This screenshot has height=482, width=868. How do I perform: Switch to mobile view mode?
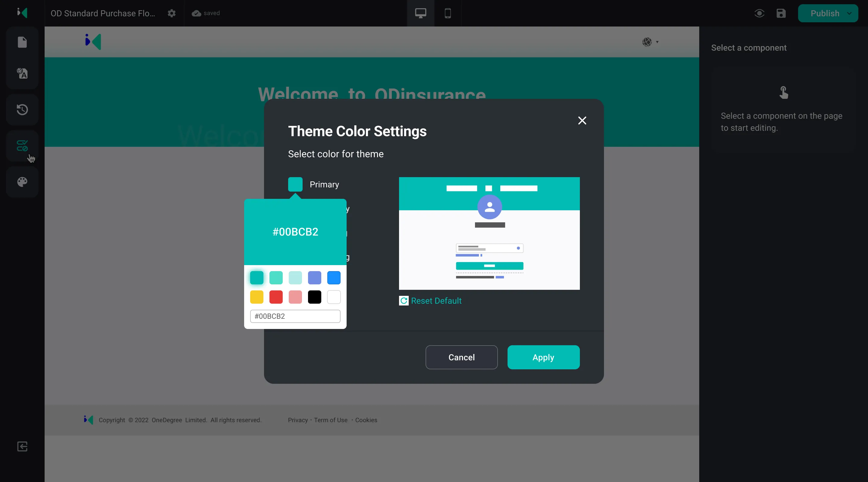point(448,13)
